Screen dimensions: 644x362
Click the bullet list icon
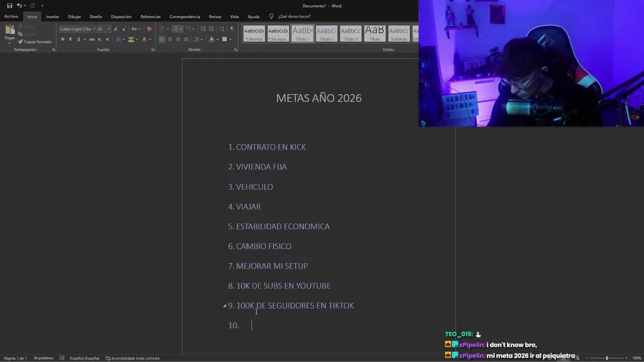pos(162,29)
